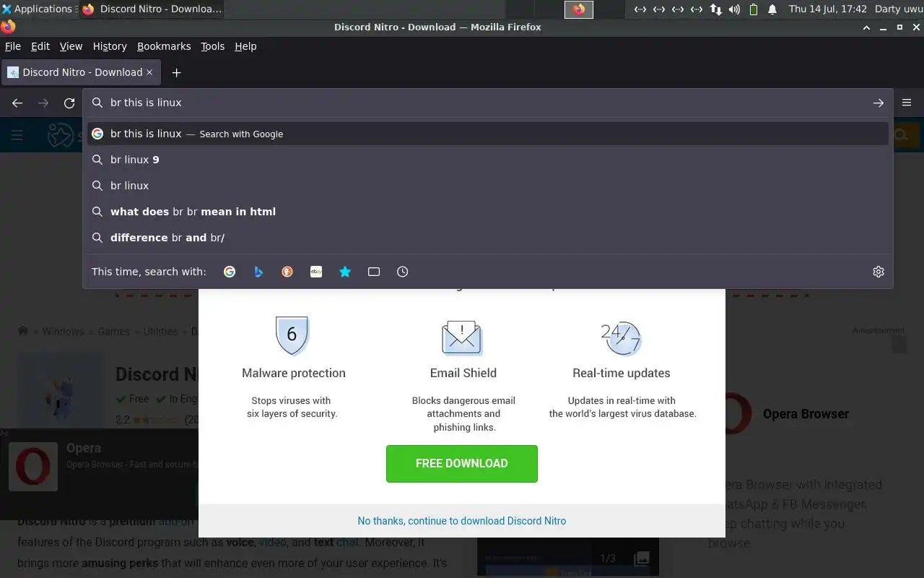Click the network up/down arrows indicator

pyautogui.click(x=715, y=9)
